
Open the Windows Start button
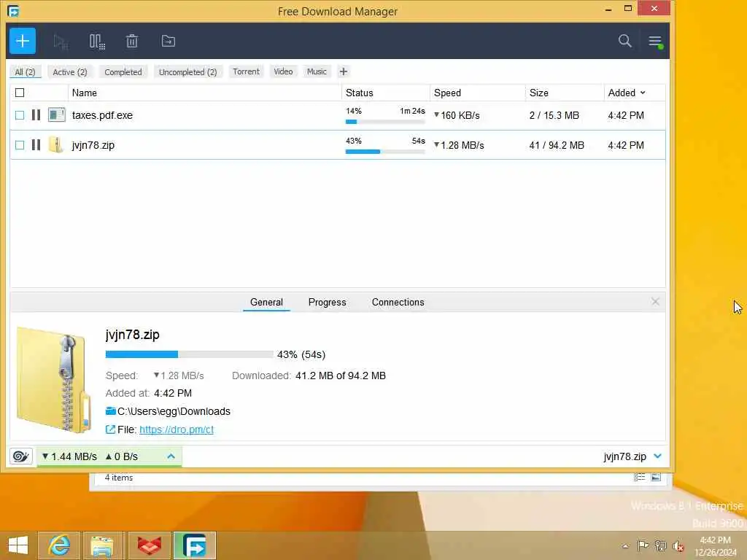(18, 545)
